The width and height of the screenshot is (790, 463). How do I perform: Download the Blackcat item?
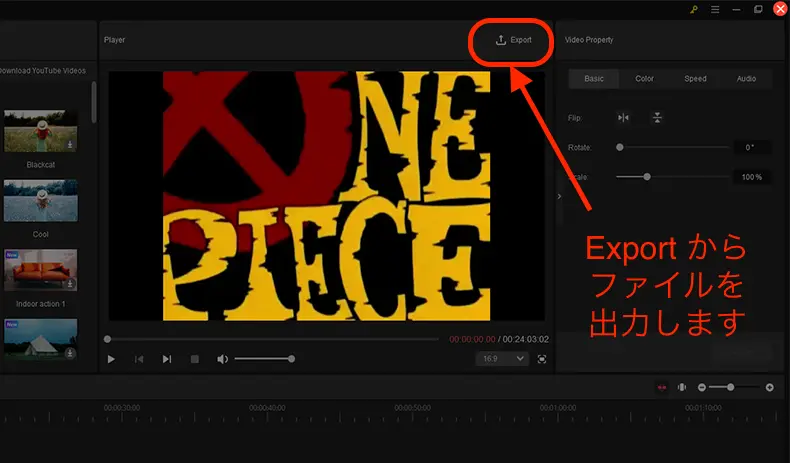(70, 145)
